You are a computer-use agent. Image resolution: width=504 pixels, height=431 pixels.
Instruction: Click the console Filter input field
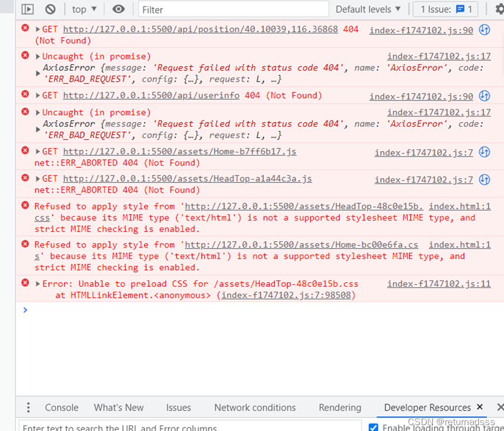[x=233, y=9]
